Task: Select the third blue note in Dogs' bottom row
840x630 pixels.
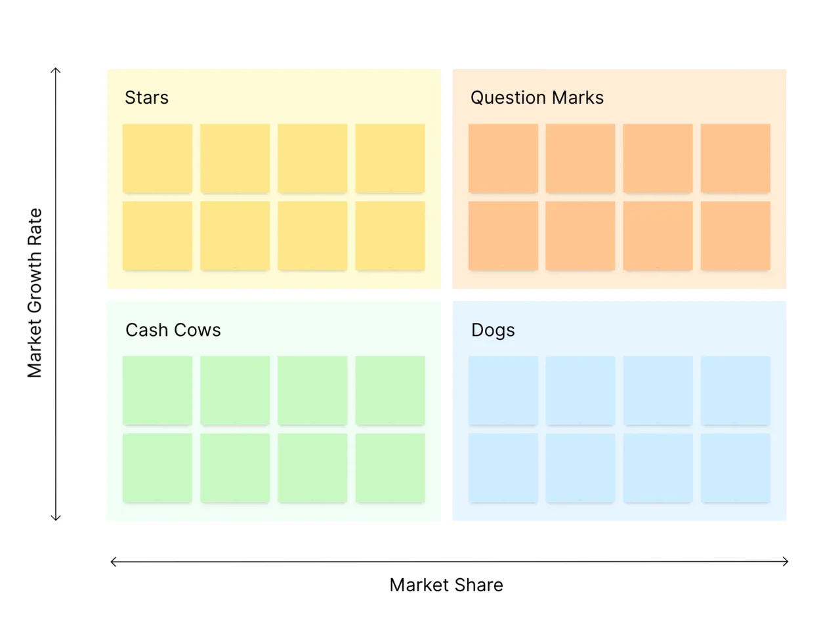Action: [658, 468]
